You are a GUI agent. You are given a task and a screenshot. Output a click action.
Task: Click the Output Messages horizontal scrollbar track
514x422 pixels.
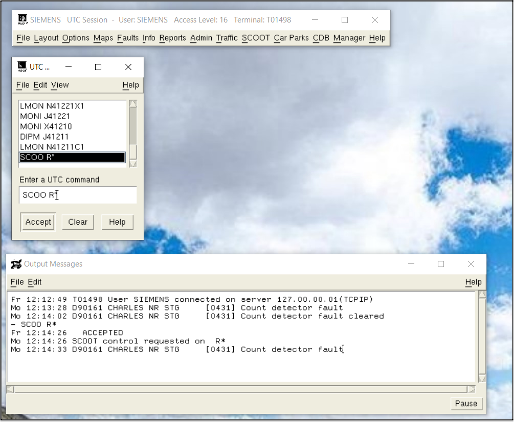(241, 389)
